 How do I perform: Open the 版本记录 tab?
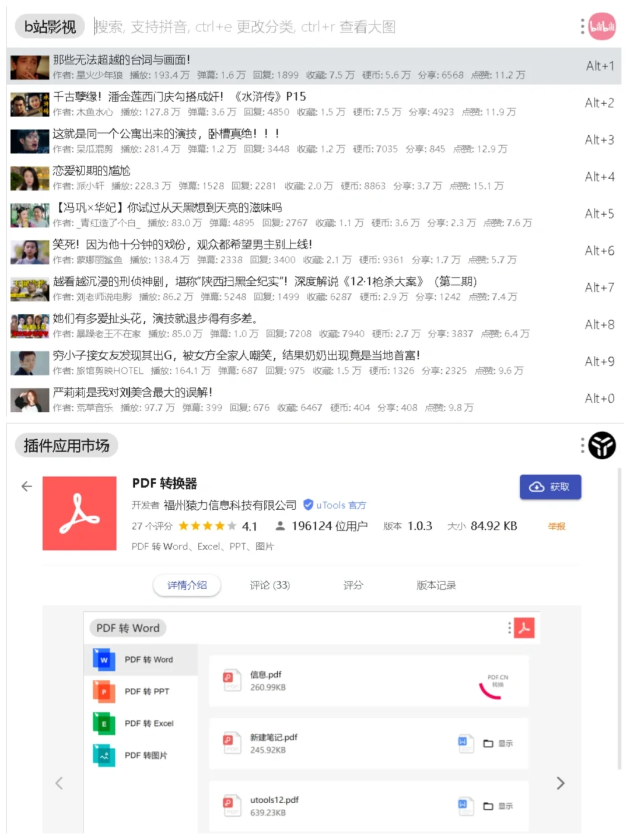[x=435, y=586]
